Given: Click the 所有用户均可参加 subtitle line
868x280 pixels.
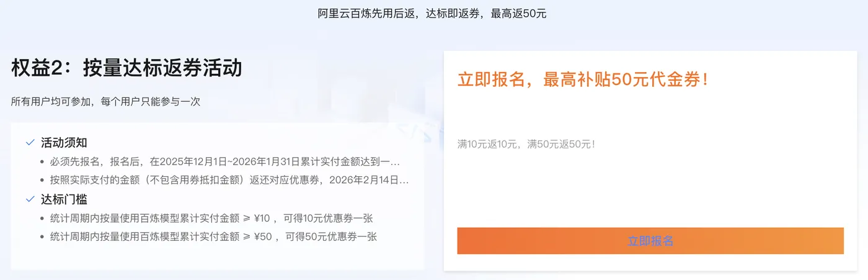Looking at the screenshot, I should (x=105, y=101).
